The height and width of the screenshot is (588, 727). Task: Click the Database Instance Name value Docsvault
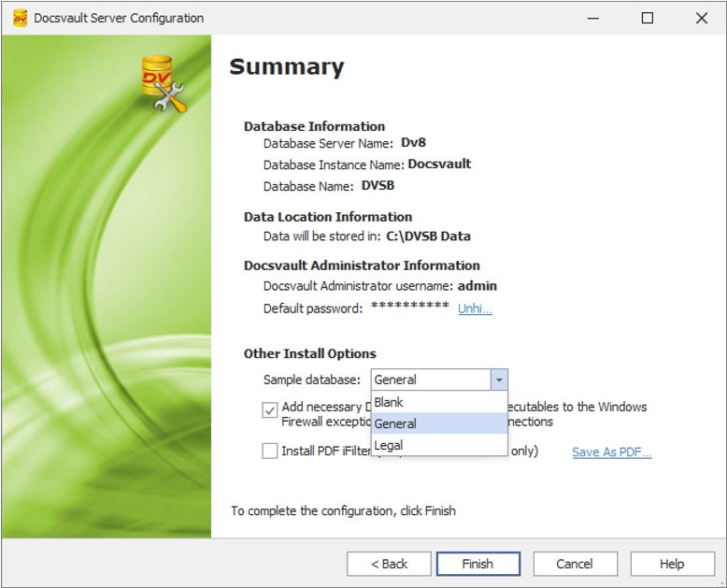439,164
